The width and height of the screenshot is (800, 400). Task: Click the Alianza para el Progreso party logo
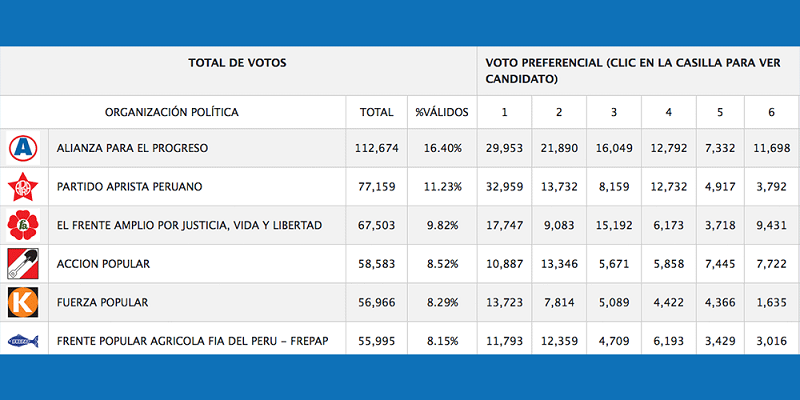point(22,148)
